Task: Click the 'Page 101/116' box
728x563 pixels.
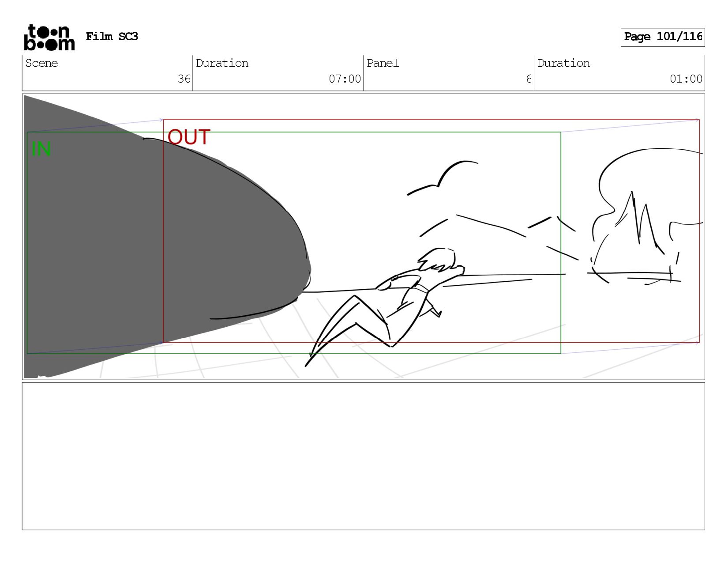Action: 663,37
